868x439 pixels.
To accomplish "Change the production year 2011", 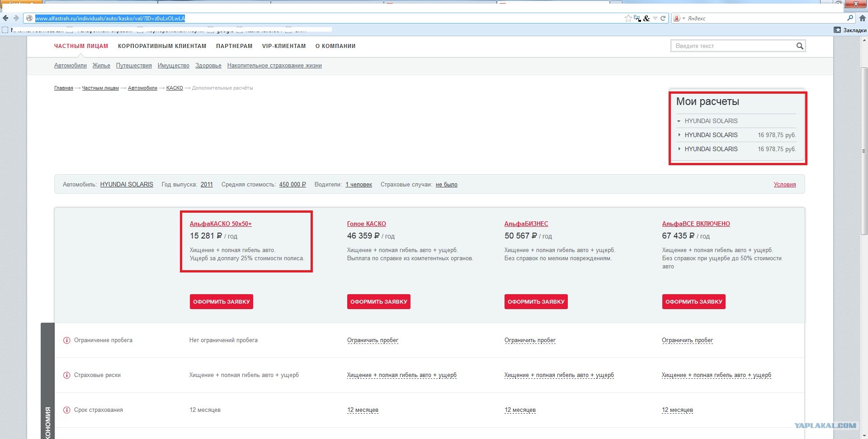I will [207, 185].
